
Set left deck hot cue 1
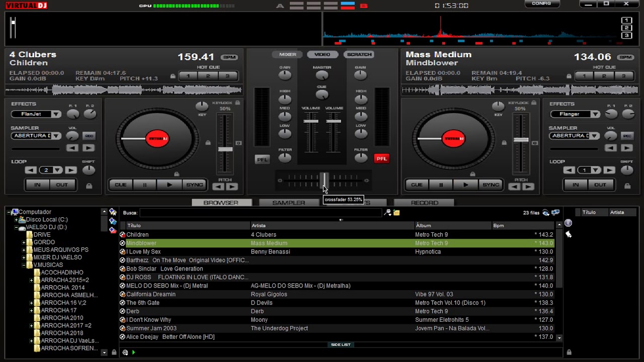[188, 76]
